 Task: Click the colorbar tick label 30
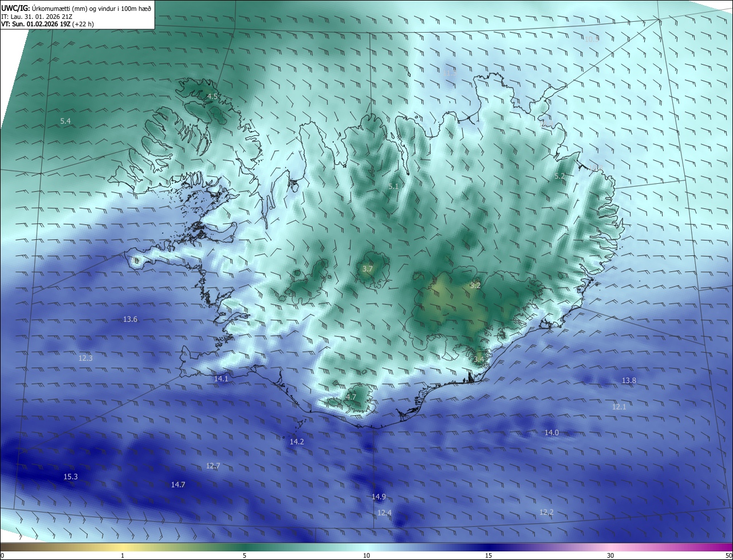point(610,555)
